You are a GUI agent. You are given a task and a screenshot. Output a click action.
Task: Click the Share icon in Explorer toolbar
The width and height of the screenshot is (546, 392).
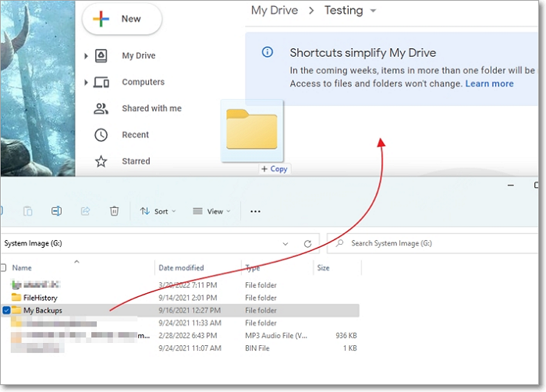[x=86, y=211]
